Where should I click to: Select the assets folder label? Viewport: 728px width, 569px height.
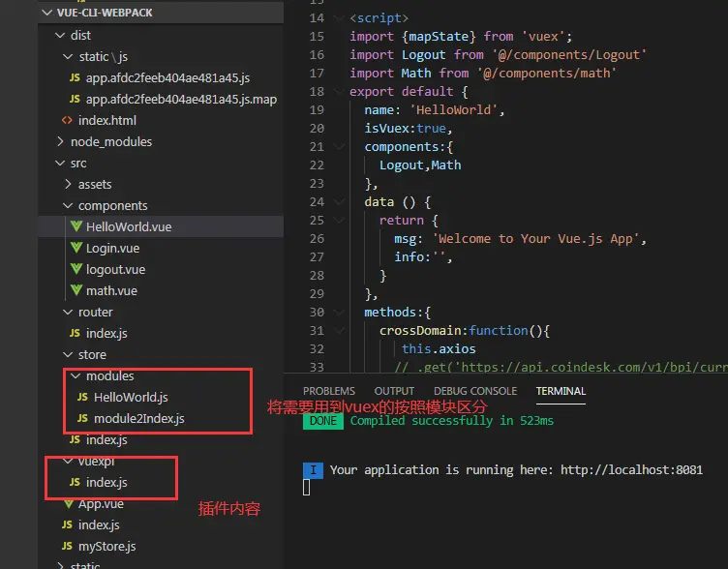[x=95, y=185]
